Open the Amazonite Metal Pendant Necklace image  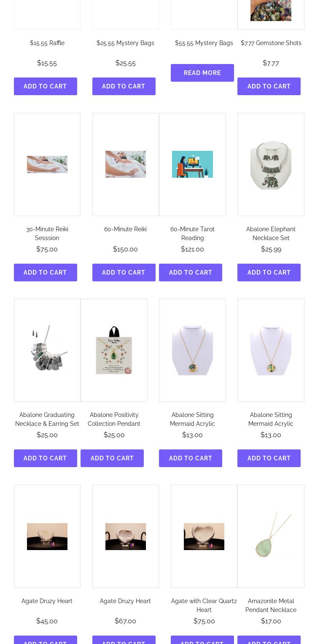pos(271,536)
